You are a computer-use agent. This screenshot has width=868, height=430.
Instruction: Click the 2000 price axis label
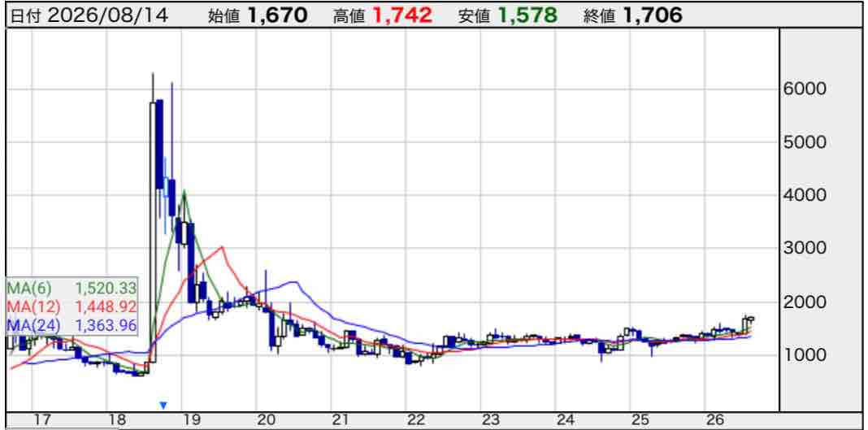[805, 302]
